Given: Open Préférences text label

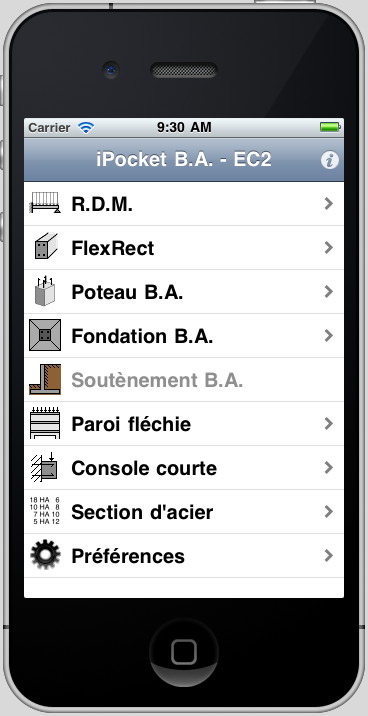Looking at the screenshot, I should point(128,556).
